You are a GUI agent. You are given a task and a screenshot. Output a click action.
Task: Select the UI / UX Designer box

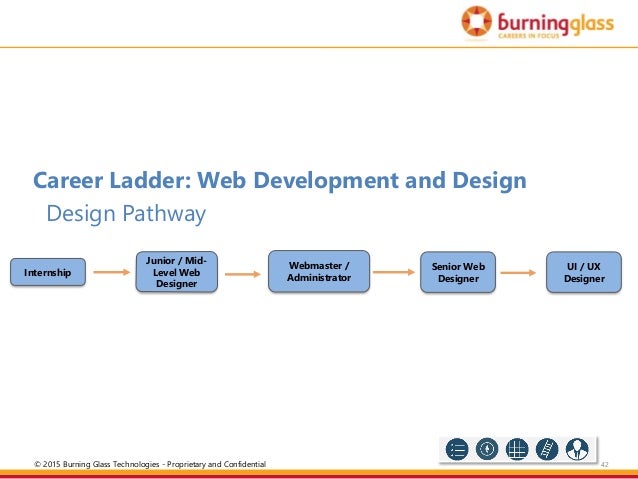click(x=584, y=272)
